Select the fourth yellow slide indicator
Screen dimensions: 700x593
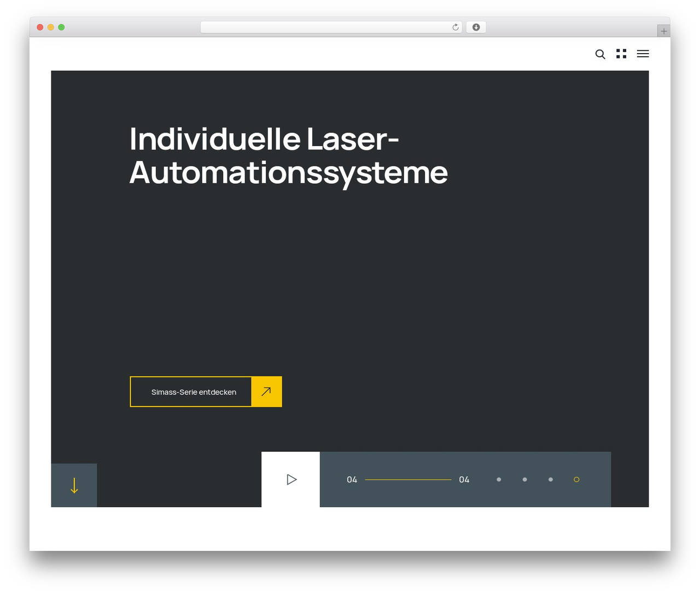576,480
